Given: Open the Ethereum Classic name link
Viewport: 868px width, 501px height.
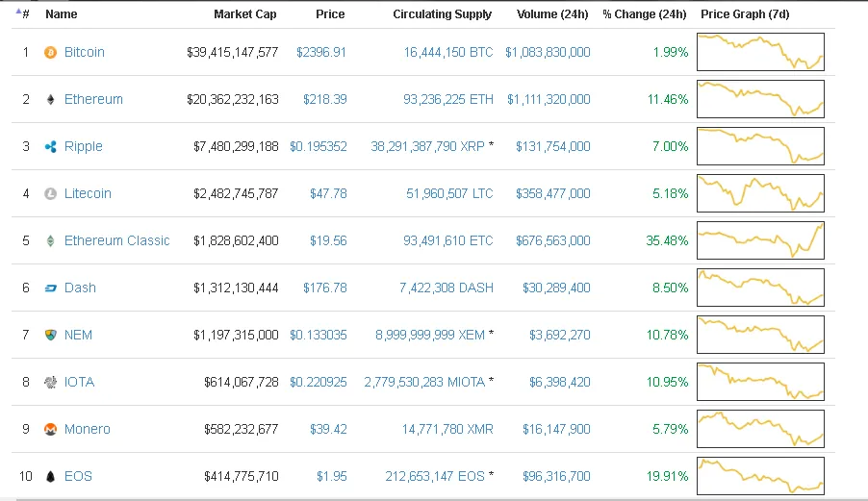Looking at the screenshot, I should coord(116,240).
